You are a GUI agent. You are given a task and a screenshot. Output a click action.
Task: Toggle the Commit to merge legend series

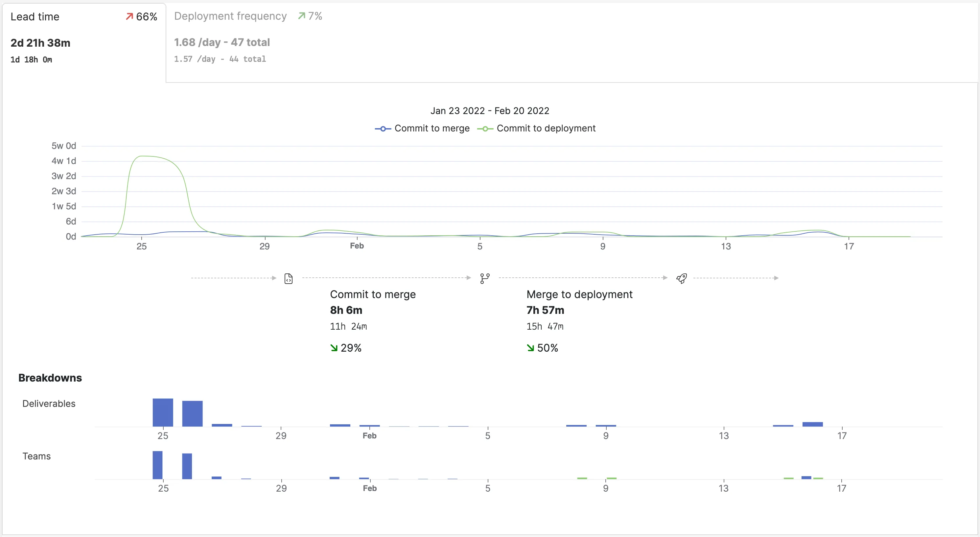tap(422, 128)
